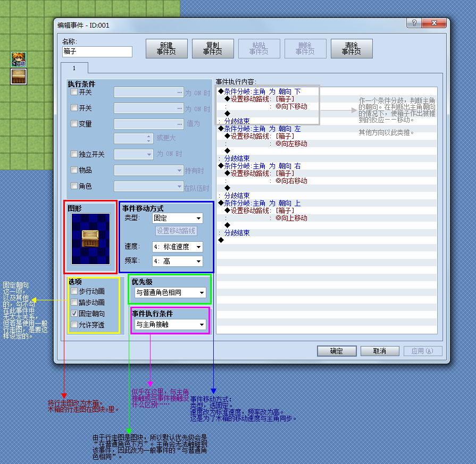Tick the 物品 condition checkbox
Viewport: 476px width, 464px height.
(x=74, y=170)
